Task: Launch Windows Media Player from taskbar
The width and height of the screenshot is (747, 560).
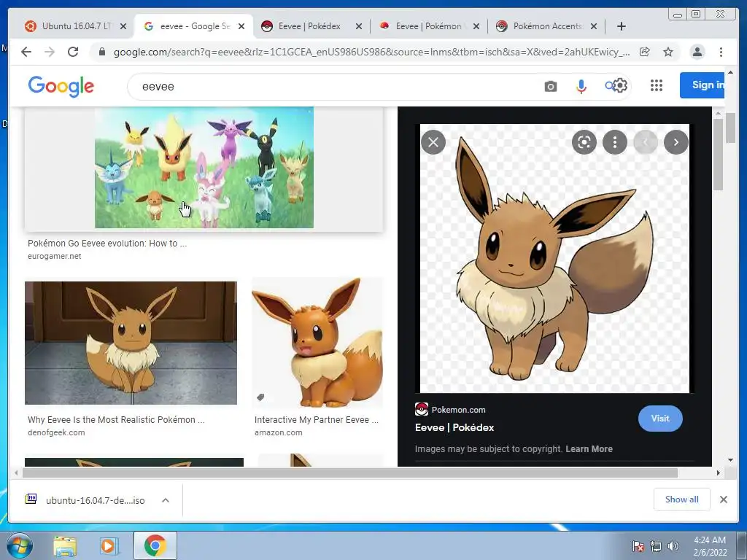Action: 109,545
